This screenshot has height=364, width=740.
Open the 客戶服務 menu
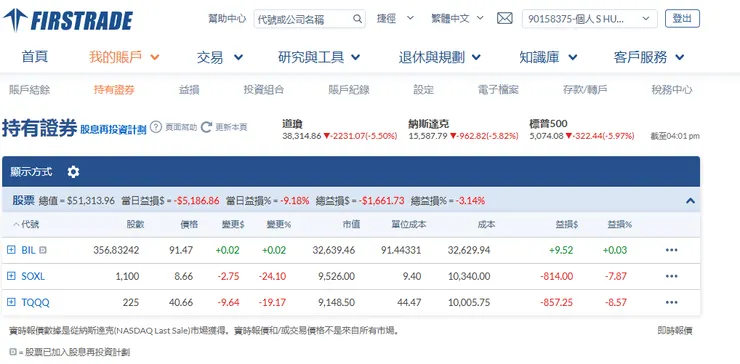click(649, 58)
